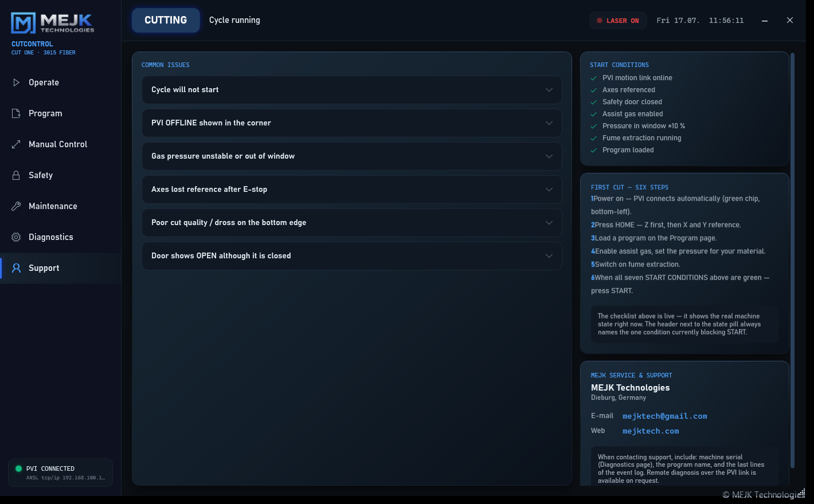Click the checkmark beside Safety door closed
Viewport: 814px width, 504px height.
pyautogui.click(x=594, y=103)
